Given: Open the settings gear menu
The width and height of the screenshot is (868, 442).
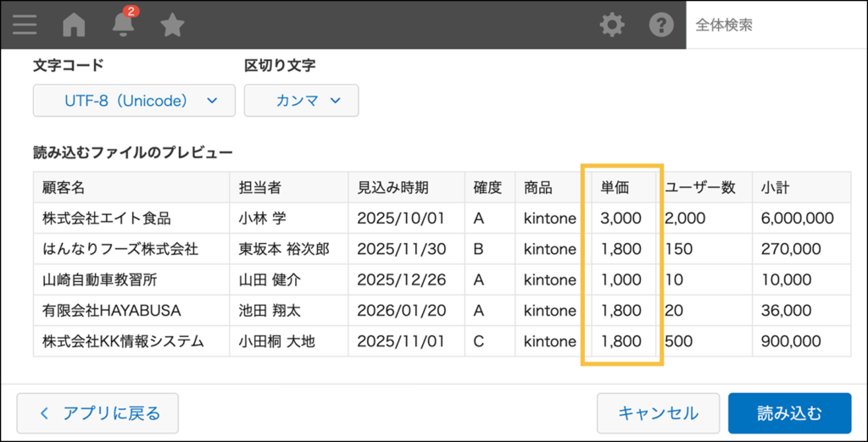Looking at the screenshot, I should coord(611,25).
